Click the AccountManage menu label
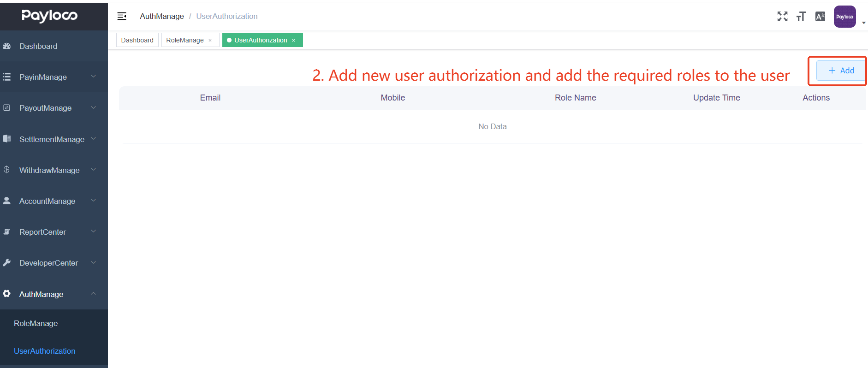This screenshot has width=868, height=368. [x=47, y=201]
